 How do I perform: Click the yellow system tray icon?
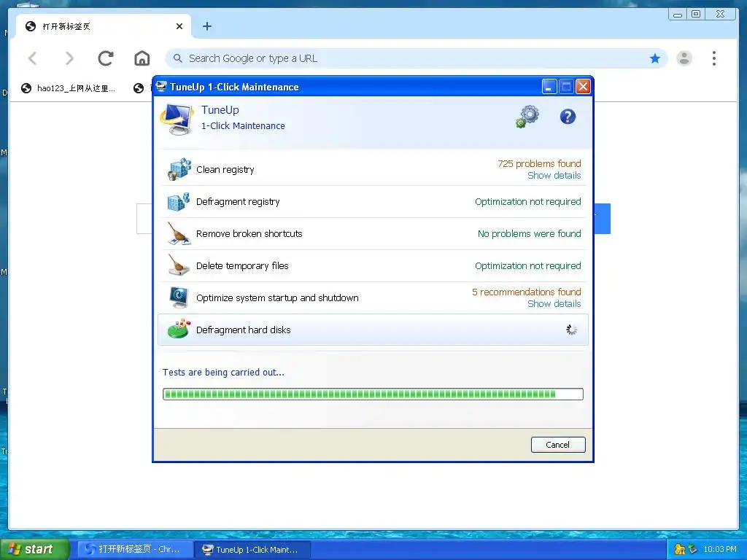click(680, 549)
